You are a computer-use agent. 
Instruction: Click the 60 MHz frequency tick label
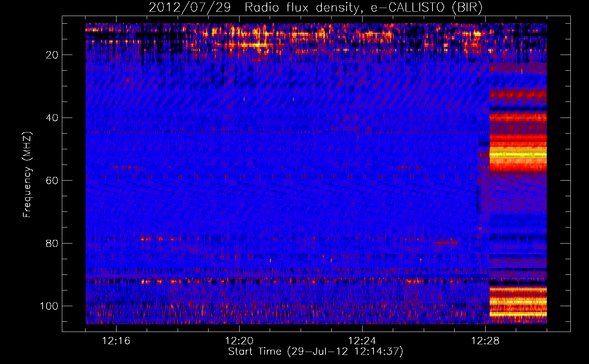point(52,181)
